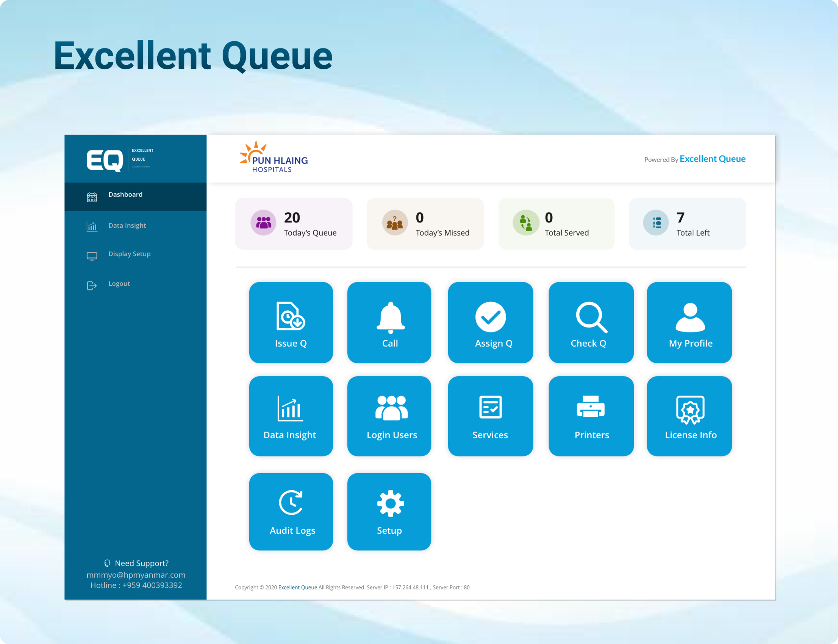Open the Data Insight chart tile
Image resolution: width=838 pixels, height=644 pixels.
[x=291, y=416]
